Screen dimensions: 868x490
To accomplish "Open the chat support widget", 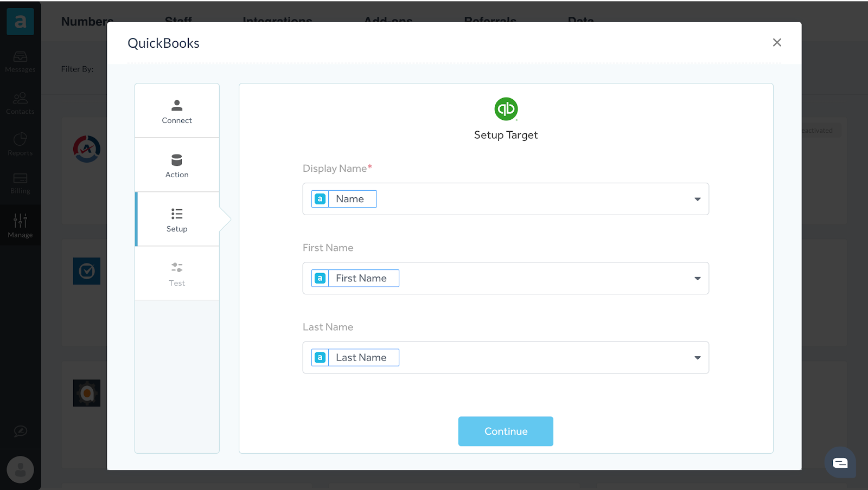I will (840, 462).
